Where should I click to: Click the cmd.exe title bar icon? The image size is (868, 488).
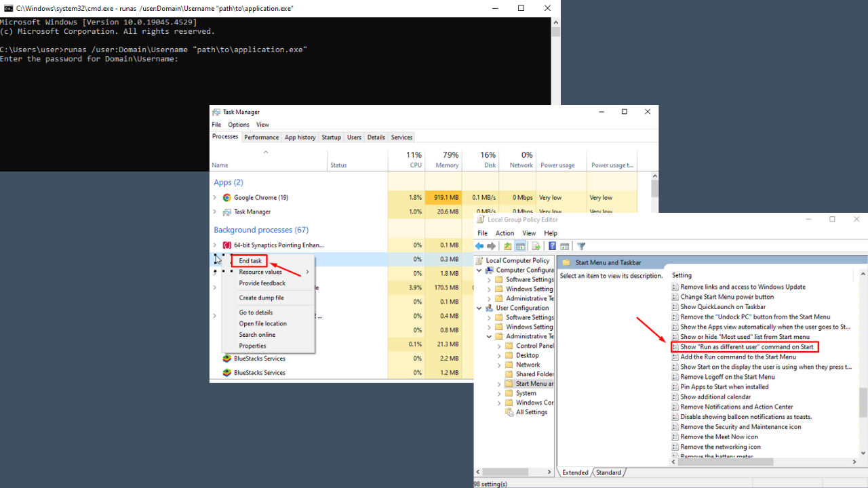click(x=8, y=8)
